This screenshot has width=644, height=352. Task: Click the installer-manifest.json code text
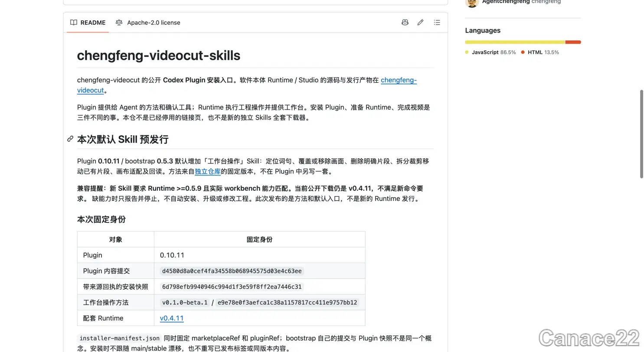(120, 338)
